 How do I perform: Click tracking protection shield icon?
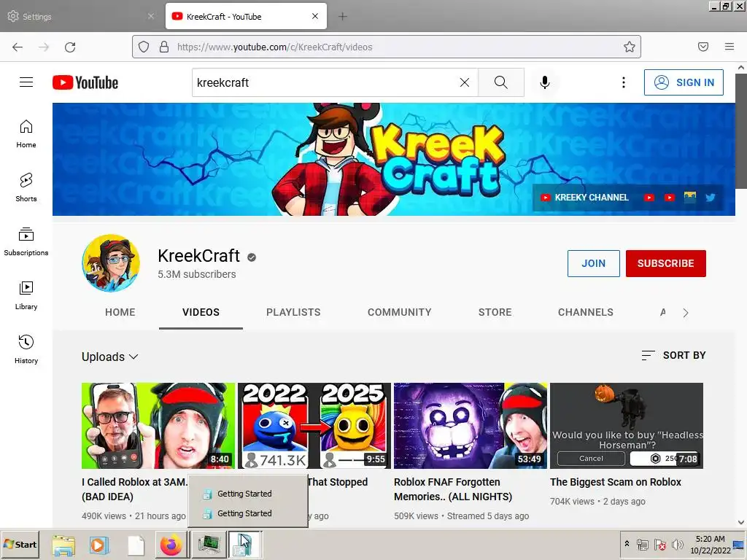pos(144,47)
